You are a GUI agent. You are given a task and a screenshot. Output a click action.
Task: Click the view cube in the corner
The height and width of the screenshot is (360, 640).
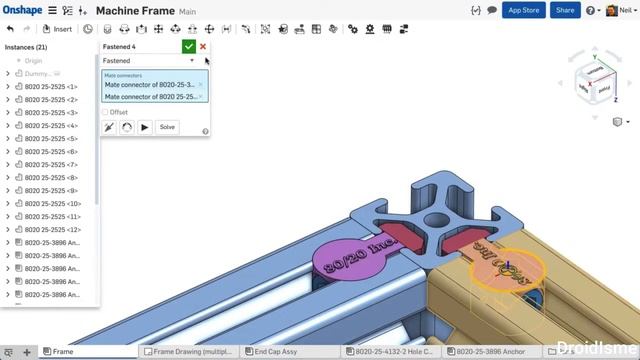(x=595, y=83)
